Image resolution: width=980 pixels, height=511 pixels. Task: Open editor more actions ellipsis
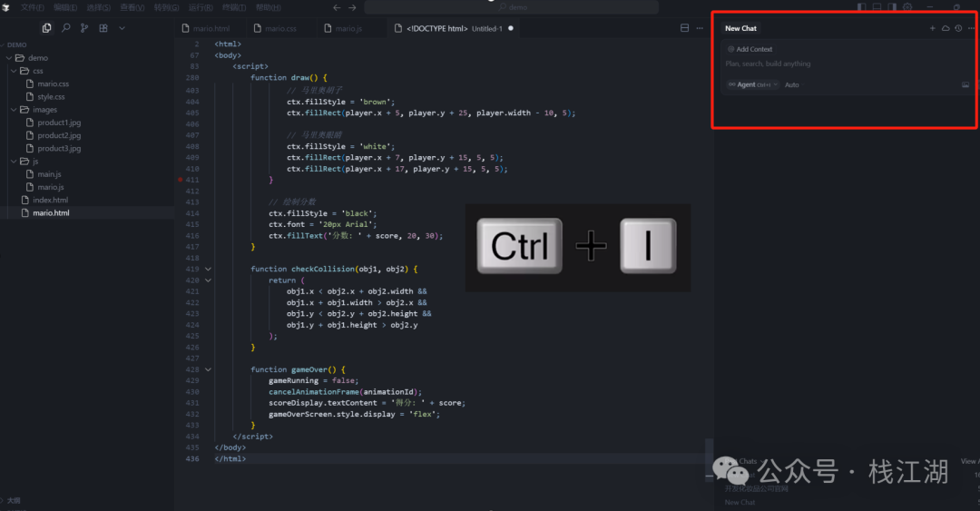(x=700, y=28)
